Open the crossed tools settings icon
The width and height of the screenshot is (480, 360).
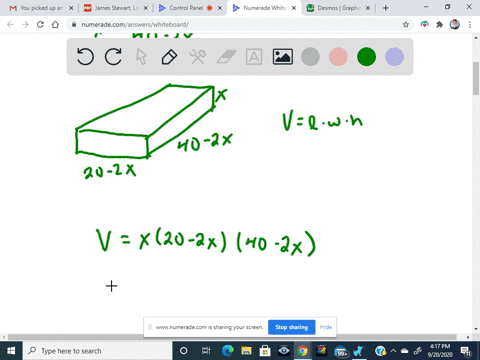(x=198, y=57)
